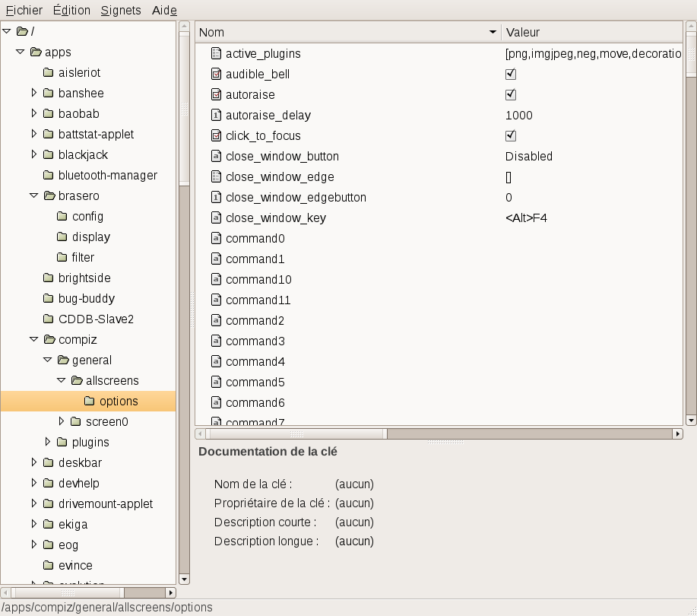Click the autoraise boolean key icon
Screen dimensions: 697x616
pyautogui.click(x=216, y=94)
